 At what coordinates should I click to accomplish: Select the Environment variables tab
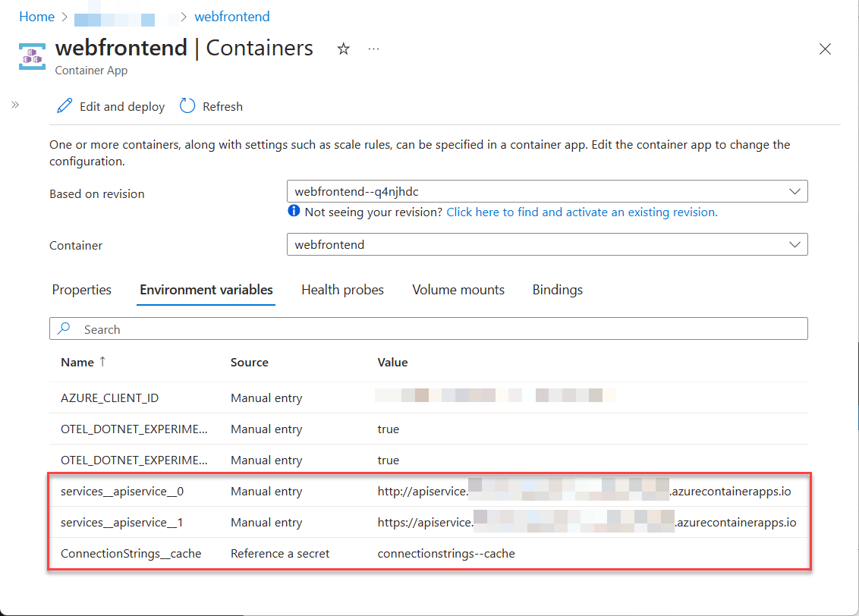[206, 290]
